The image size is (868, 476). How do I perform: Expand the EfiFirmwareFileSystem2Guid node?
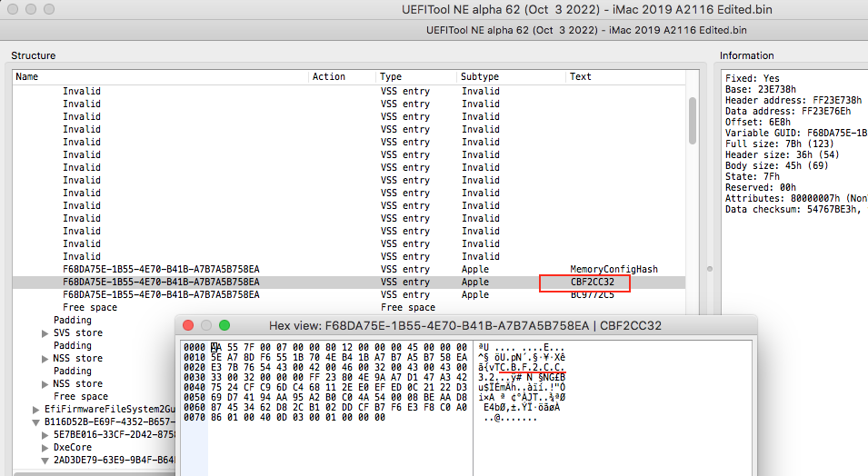pyautogui.click(x=36, y=410)
